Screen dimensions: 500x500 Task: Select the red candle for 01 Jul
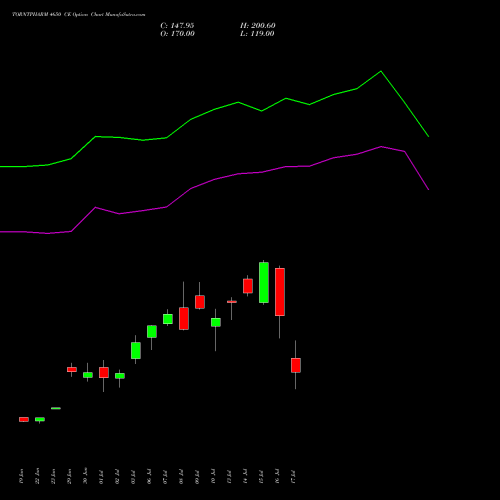[x=104, y=372]
